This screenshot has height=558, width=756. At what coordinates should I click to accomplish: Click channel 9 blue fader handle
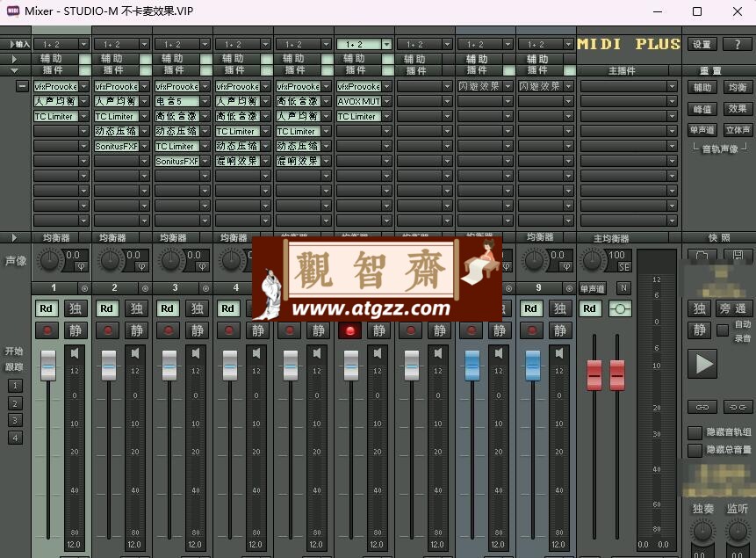pyautogui.click(x=533, y=366)
